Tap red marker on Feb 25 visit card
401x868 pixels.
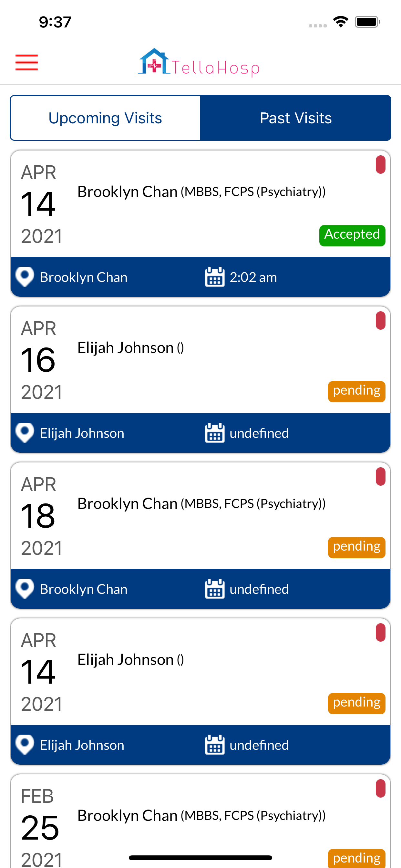click(x=380, y=789)
